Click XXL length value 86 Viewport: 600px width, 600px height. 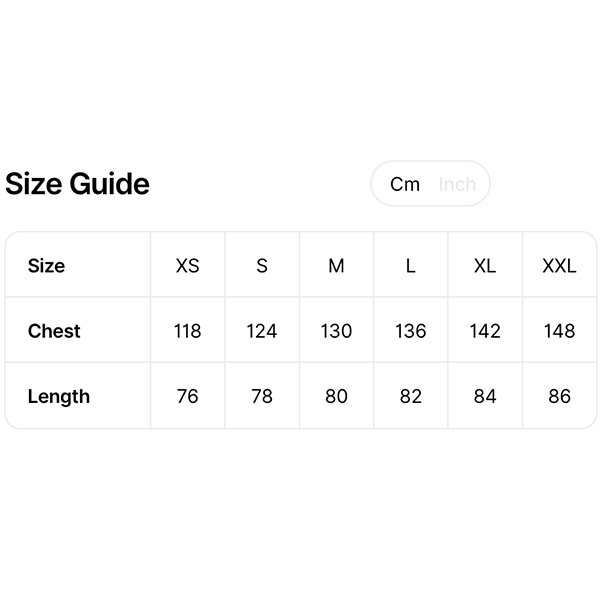[559, 396]
